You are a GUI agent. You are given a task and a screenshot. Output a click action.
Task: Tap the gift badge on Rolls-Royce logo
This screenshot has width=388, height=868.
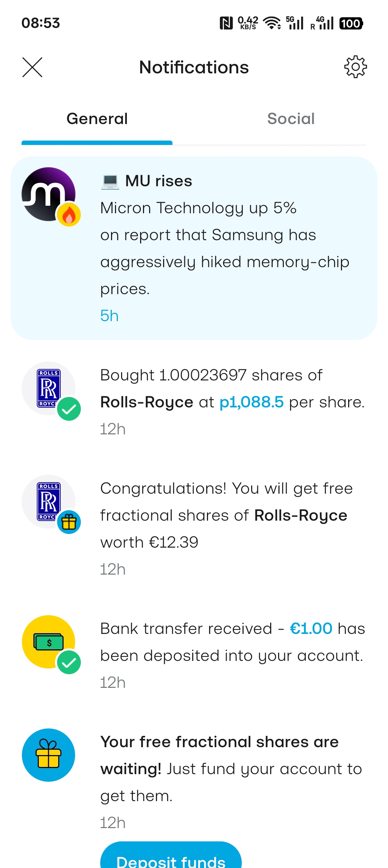click(x=69, y=522)
